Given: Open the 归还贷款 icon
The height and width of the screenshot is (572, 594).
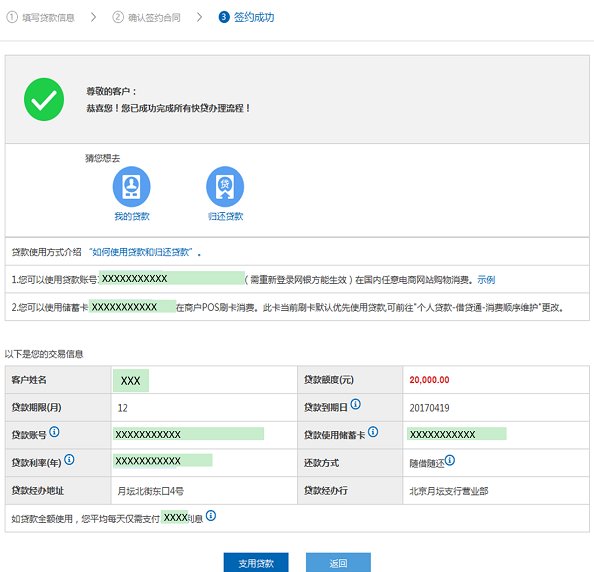Looking at the screenshot, I should pyautogui.click(x=225, y=187).
